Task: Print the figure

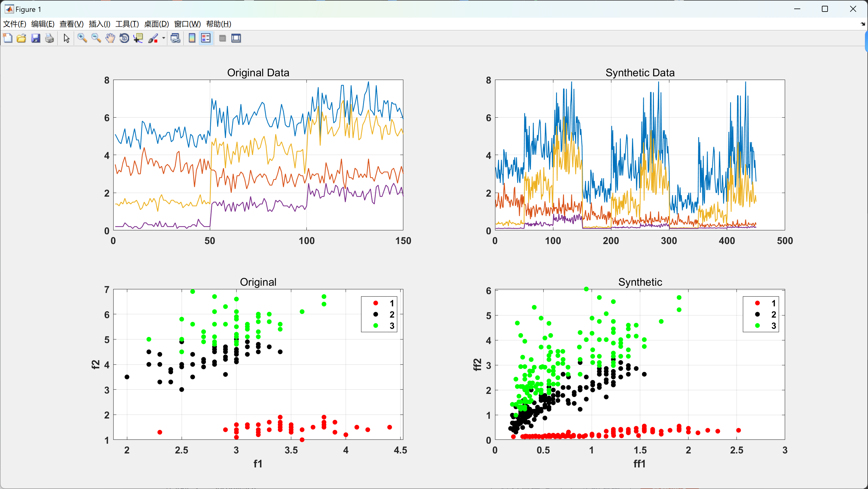Action: pos(50,38)
